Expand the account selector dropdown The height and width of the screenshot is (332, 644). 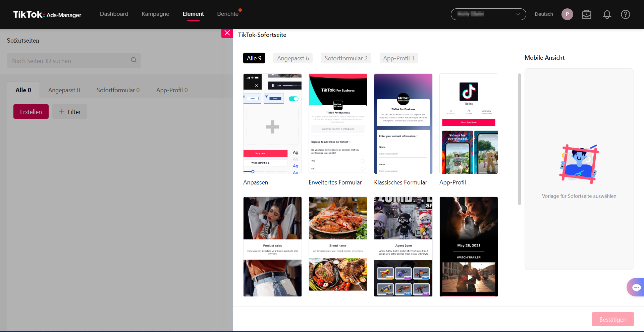click(488, 14)
